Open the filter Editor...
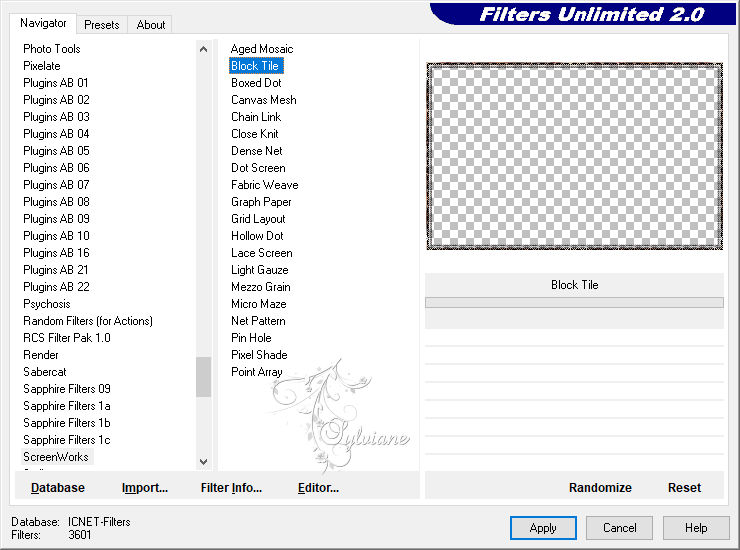Image resolution: width=740 pixels, height=550 pixels. (318, 488)
